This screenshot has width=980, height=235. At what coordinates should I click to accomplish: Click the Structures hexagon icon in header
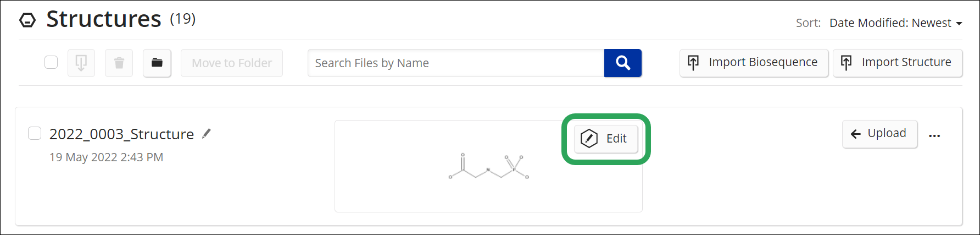(27, 20)
